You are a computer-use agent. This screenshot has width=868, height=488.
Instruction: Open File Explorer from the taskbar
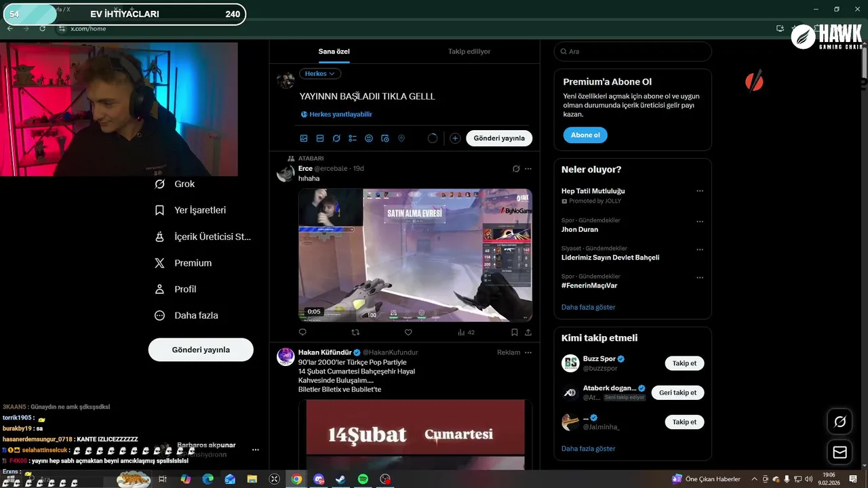click(x=252, y=479)
